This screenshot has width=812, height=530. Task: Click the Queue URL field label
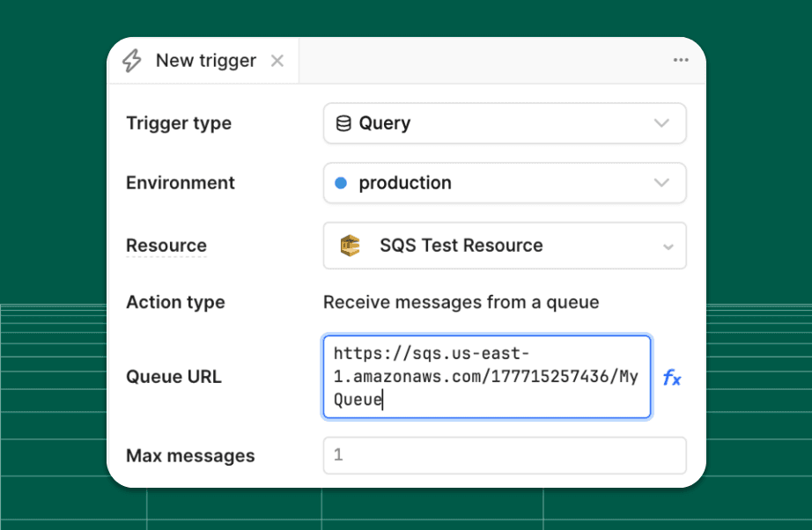click(173, 377)
